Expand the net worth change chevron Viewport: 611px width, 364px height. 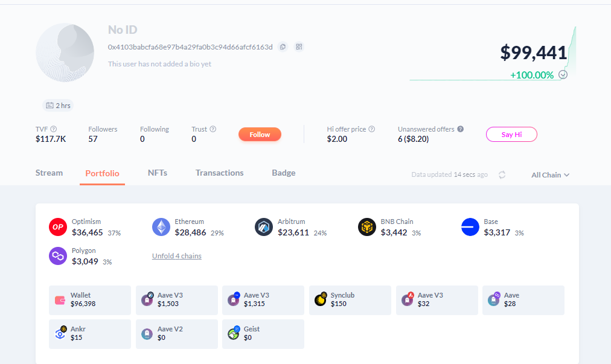[563, 75]
